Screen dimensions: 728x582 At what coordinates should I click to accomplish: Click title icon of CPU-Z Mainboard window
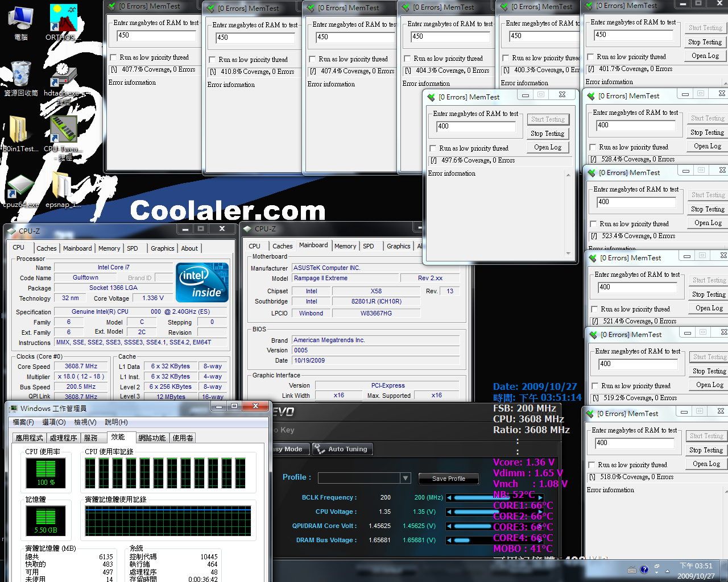[247, 229]
